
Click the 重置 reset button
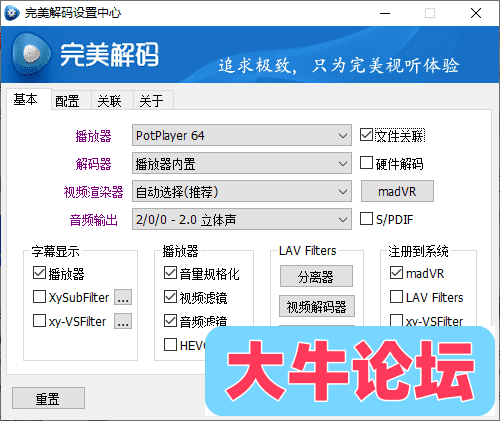tap(48, 398)
